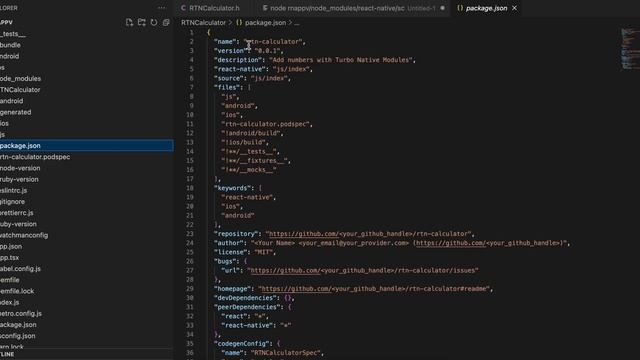Open the node-version file
Image resolution: width=640 pixels, height=360 pixels.
[87, 168]
